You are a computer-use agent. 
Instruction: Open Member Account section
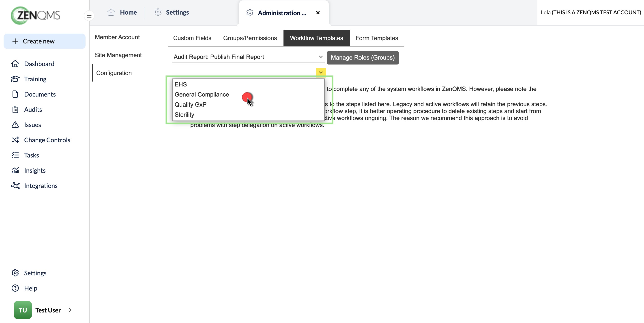(117, 37)
